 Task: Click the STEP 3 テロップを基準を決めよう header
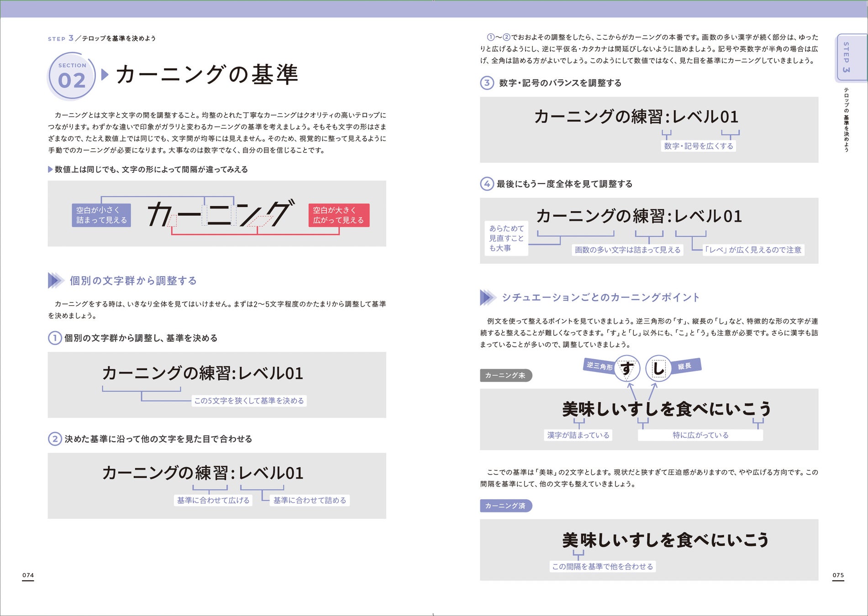coord(103,39)
